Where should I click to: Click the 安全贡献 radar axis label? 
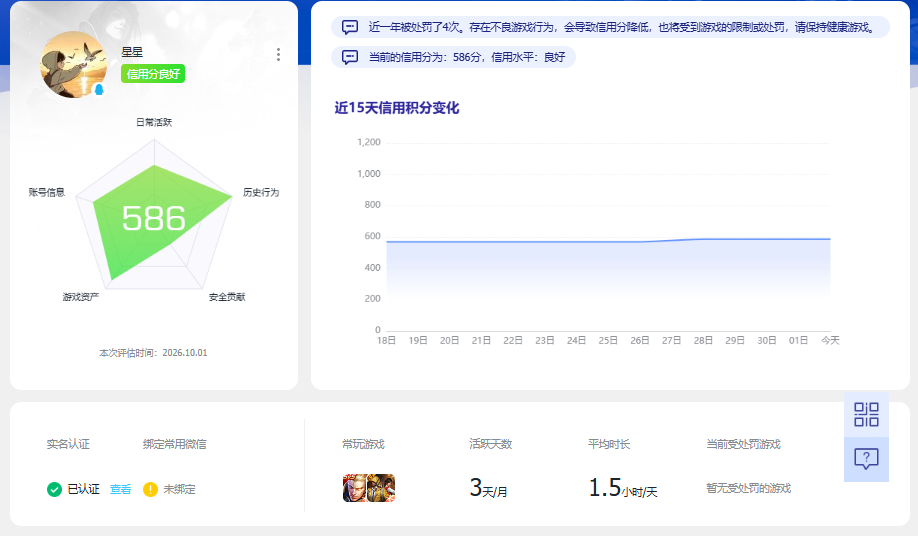pos(227,297)
